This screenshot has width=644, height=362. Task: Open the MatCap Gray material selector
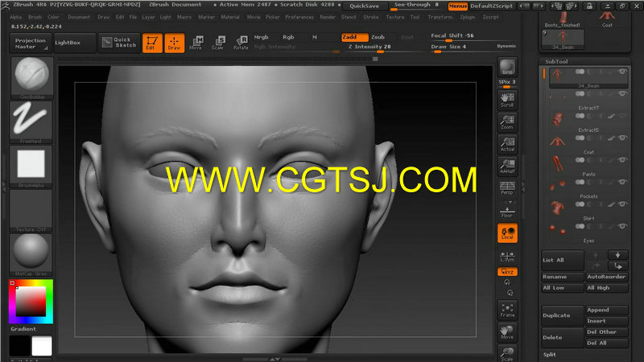coord(31,255)
